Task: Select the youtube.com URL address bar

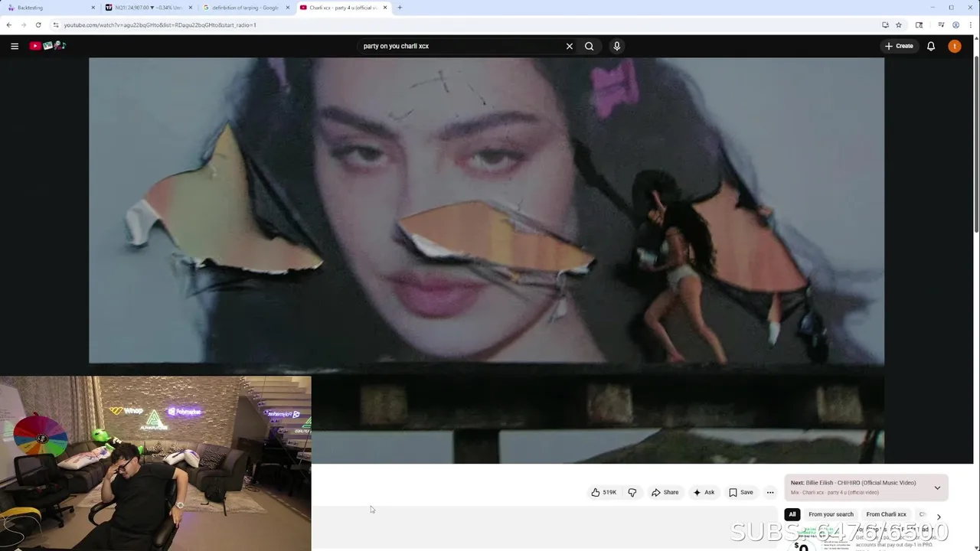Action: click(160, 25)
